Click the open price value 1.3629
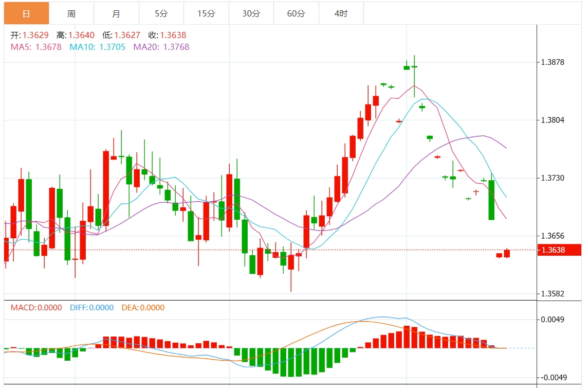Image resolution: width=588 pixels, height=388 pixels. 35,36
